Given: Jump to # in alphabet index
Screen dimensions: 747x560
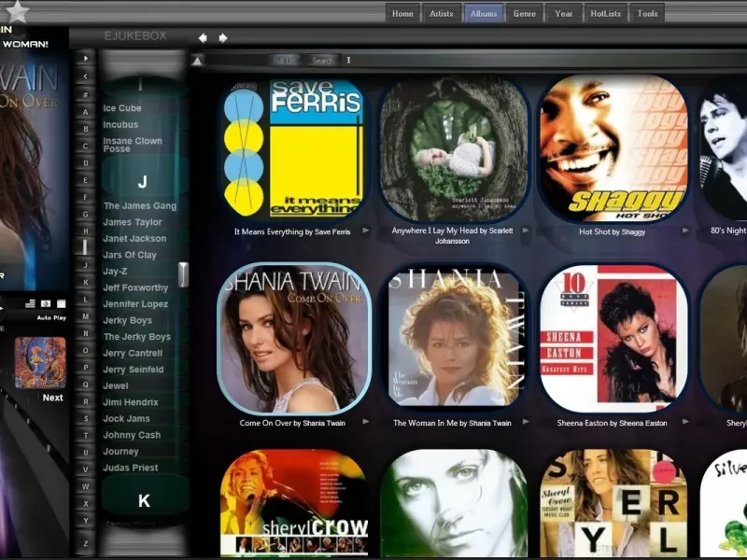Looking at the screenshot, I should coord(86,95).
